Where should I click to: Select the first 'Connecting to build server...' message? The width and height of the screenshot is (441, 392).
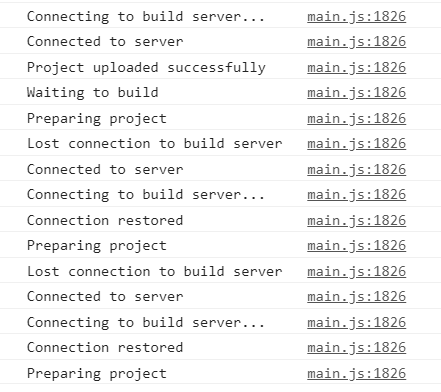(x=146, y=16)
